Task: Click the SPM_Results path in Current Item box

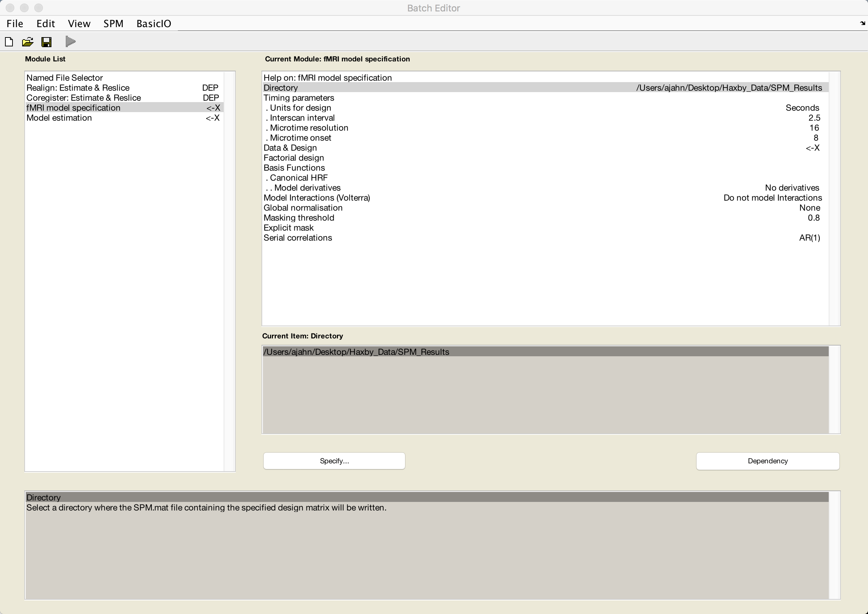Action: [x=545, y=352]
